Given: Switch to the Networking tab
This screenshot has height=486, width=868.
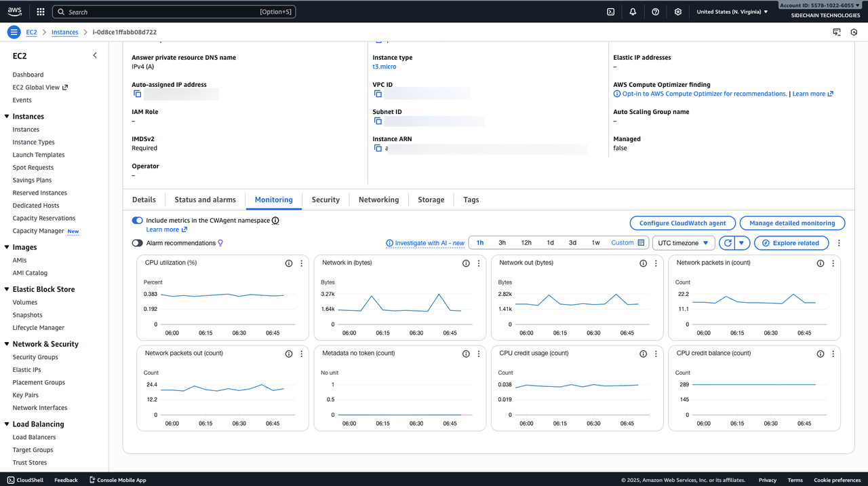Looking at the screenshot, I should (x=378, y=200).
